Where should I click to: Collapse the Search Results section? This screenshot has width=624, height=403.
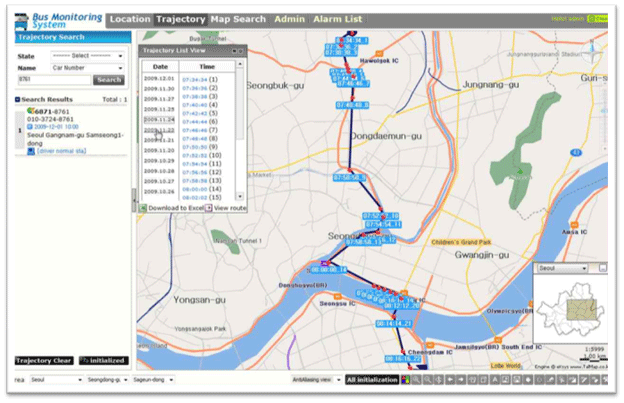[x=18, y=100]
